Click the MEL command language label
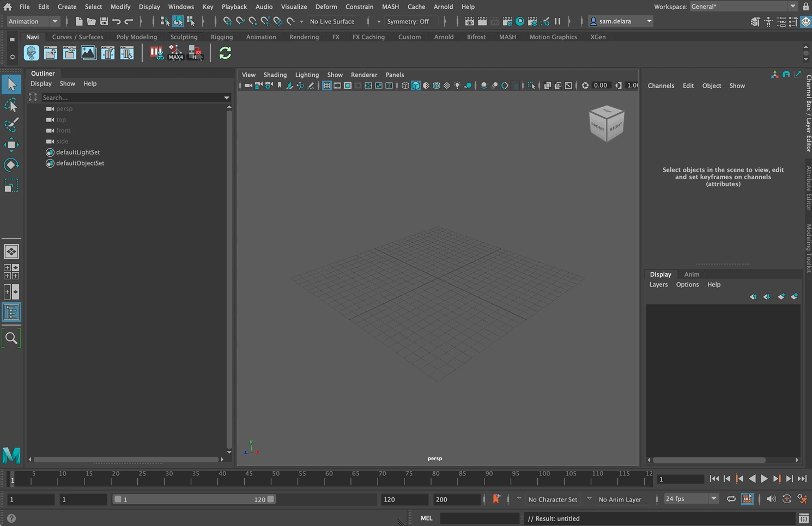The height and width of the screenshot is (526, 812). tap(426, 518)
